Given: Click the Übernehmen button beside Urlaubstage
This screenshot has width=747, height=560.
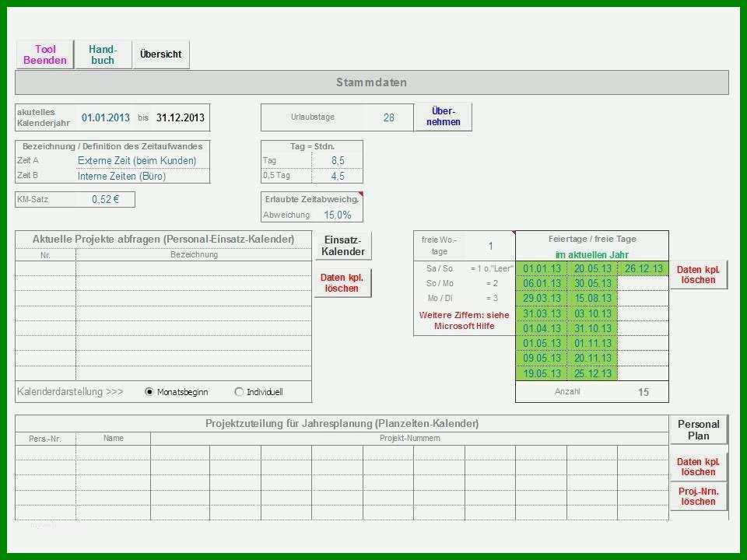Looking at the screenshot, I should click(443, 117).
